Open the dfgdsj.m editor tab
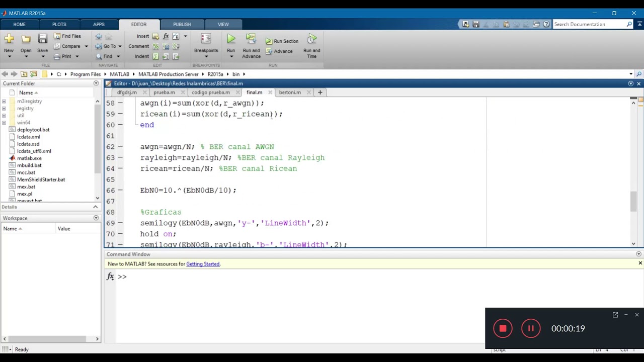Image resolution: width=644 pixels, height=362 pixels. pyautogui.click(x=127, y=93)
